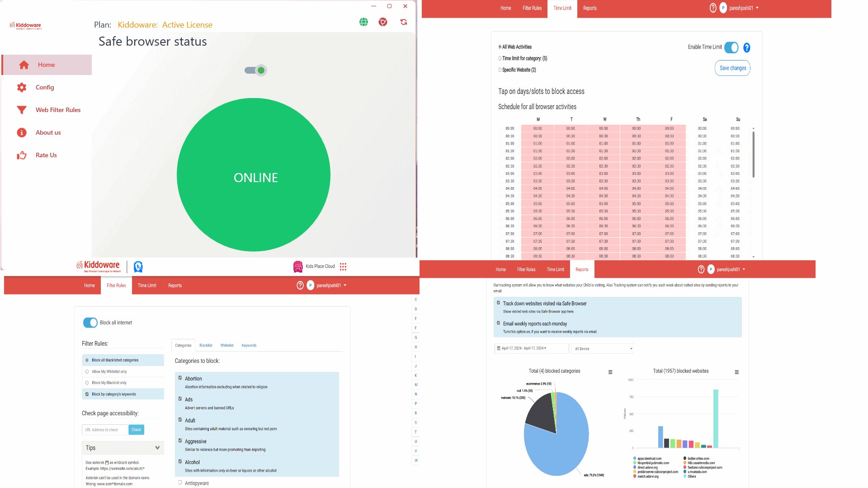Open pareshjoshi01 account dropdown in Time Limit navbar
The width and height of the screenshot is (868, 488).
click(744, 8)
